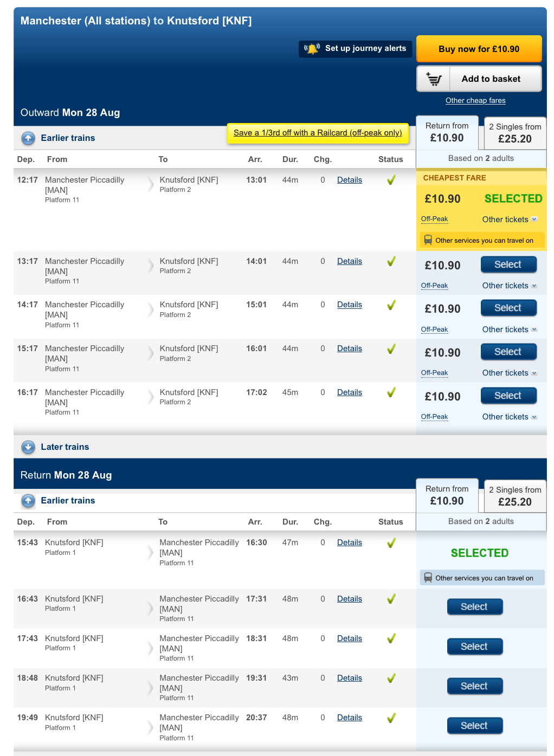Expand Other tickets for the 13:17 train

click(510, 286)
